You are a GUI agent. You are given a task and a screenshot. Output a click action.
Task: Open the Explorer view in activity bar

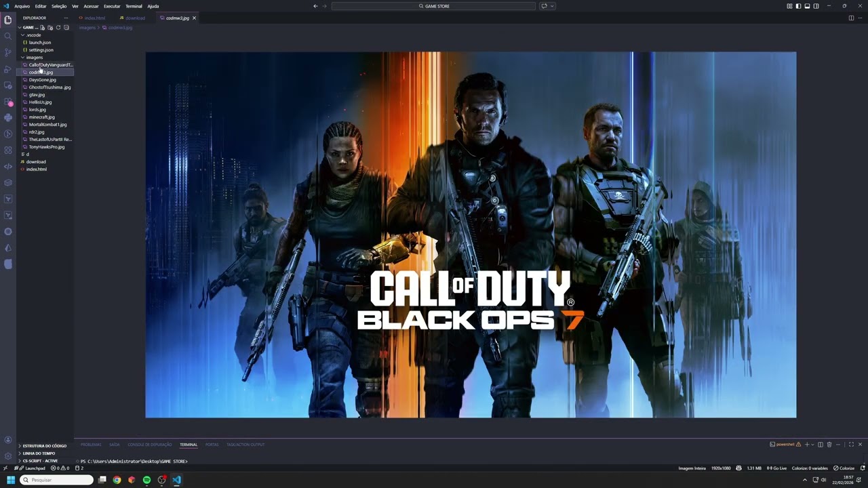[8, 20]
